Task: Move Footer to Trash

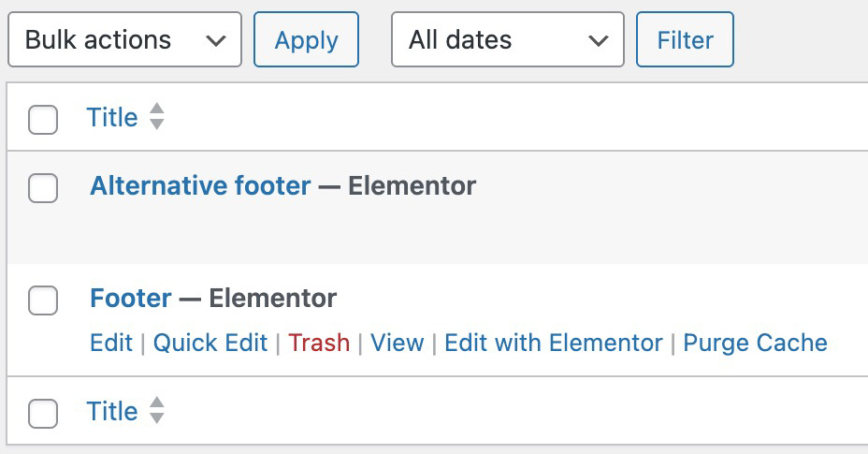Action: tap(319, 344)
